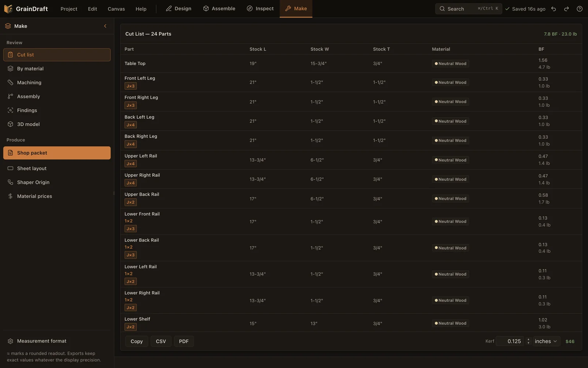Image resolution: width=588 pixels, height=368 pixels.
Task: Switch to the Assemble tab
Action: 219,8
